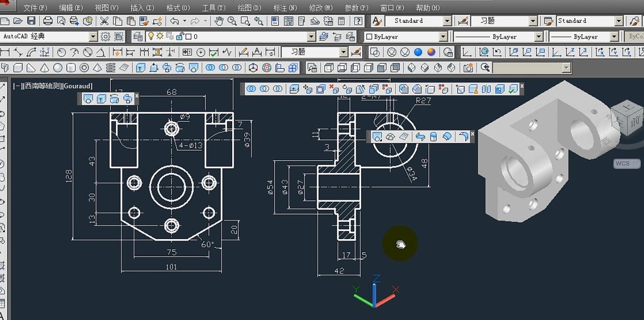The image size is (644, 320).
Task: Click the [Gouraud] visual style label
Action: point(77,86)
